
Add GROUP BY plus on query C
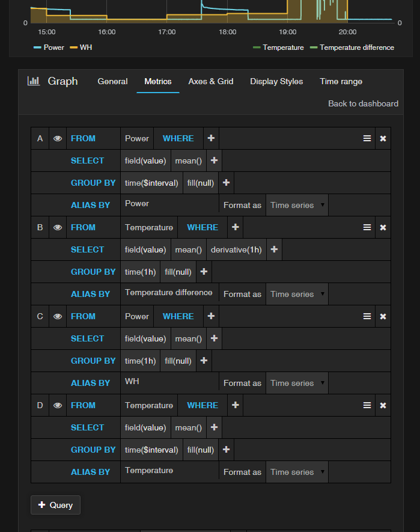204,361
